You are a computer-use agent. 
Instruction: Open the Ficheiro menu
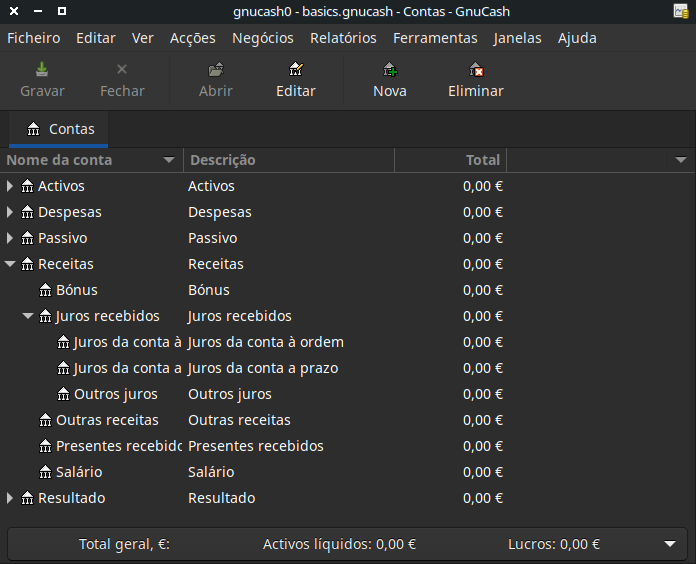[x=34, y=38]
